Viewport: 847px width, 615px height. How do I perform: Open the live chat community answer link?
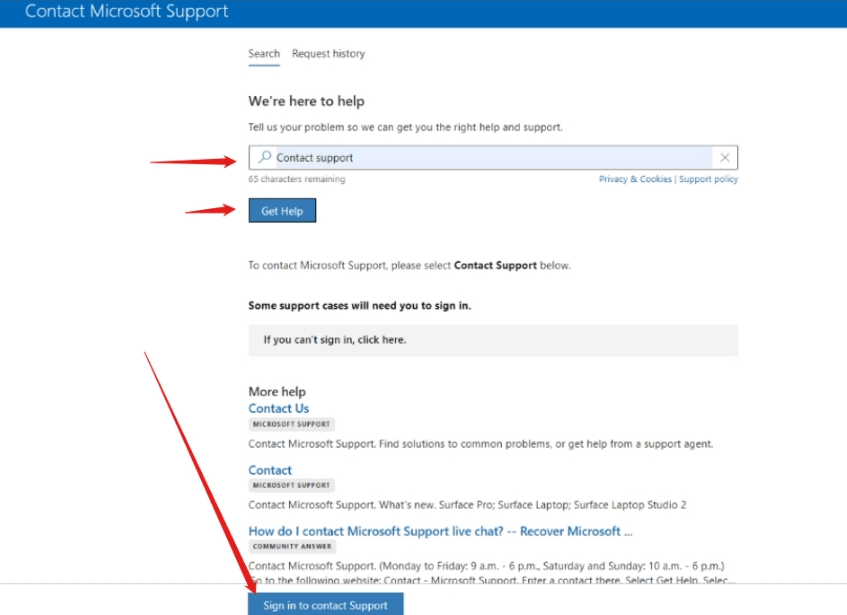coord(440,531)
